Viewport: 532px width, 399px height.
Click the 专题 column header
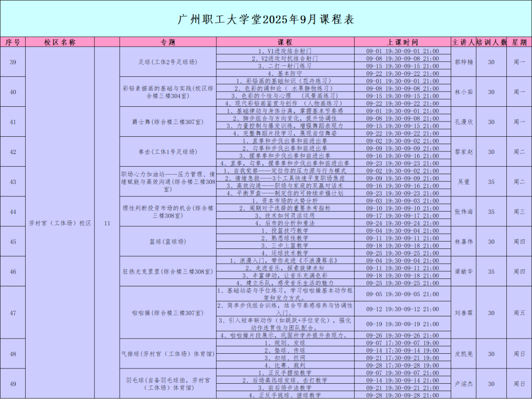[x=168, y=42]
